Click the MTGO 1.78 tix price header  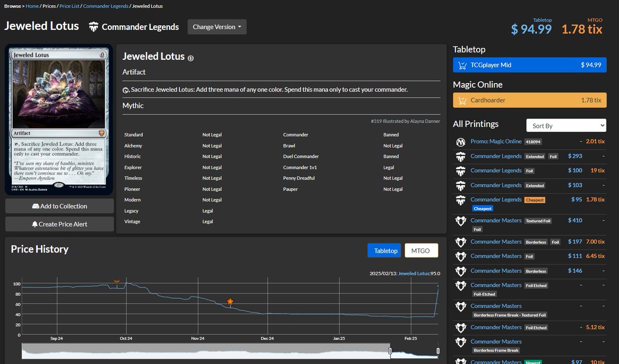click(x=582, y=26)
